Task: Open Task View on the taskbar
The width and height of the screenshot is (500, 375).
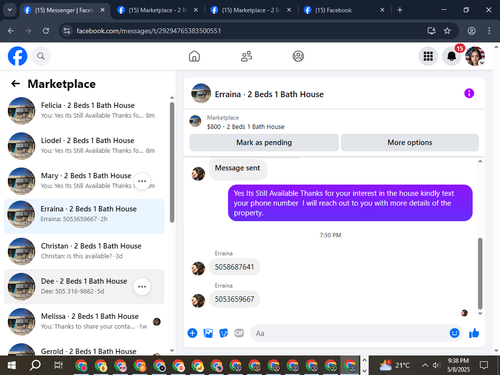Action: pyautogui.click(x=58, y=365)
